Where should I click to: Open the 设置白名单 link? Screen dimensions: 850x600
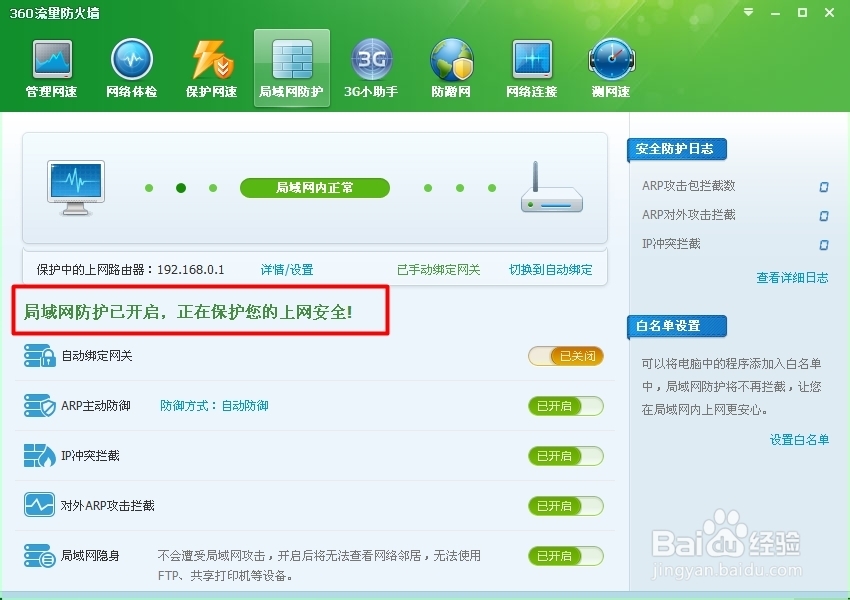[799, 440]
